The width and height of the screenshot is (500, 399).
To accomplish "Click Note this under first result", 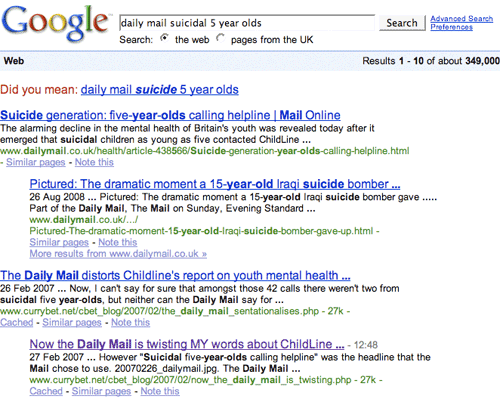I will (x=94, y=162).
